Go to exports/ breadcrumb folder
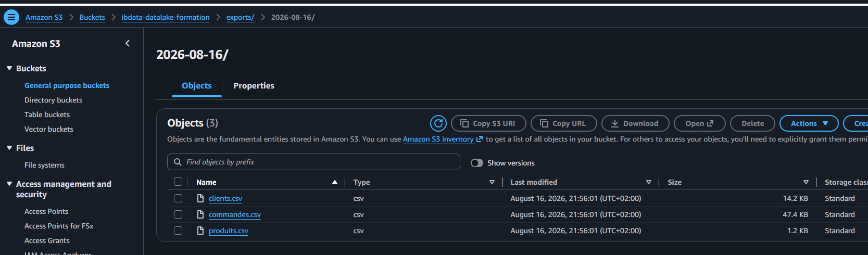Viewport: 868px width, 255px height. (240, 17)
